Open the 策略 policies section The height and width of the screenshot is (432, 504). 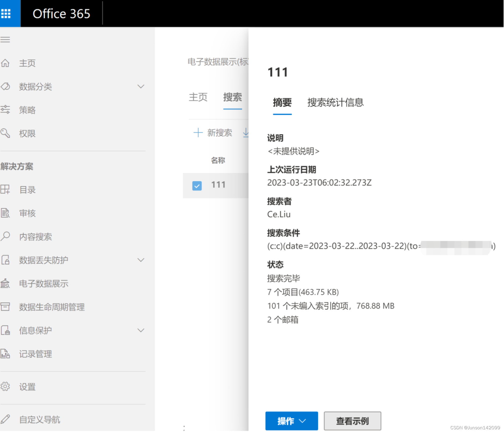click(27, 110)
